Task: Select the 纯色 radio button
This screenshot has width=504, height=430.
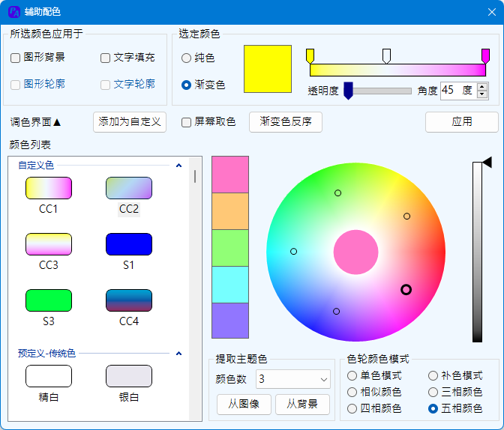Action: pos(186,58)
